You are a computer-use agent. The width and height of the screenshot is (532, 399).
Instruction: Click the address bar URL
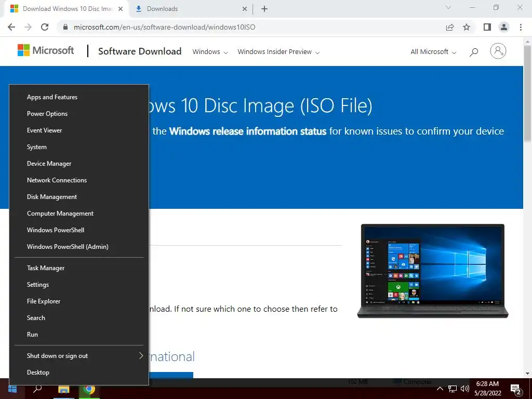[165, 27]
